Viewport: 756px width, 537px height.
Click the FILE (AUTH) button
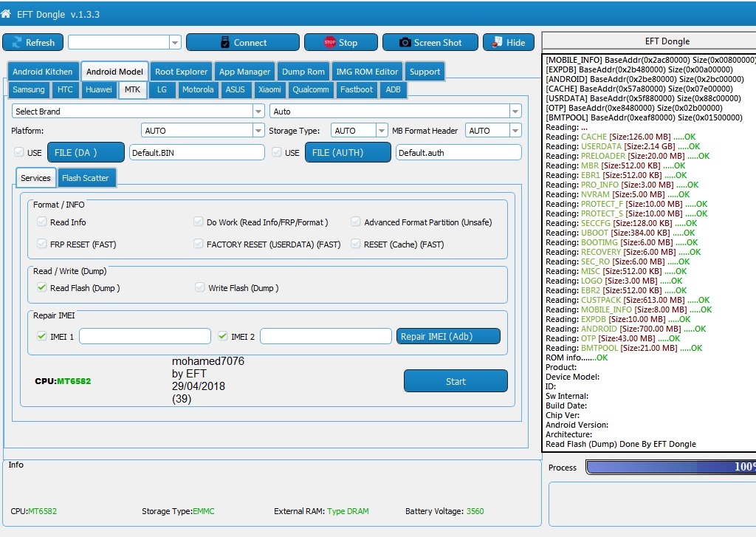click(348, 152)
